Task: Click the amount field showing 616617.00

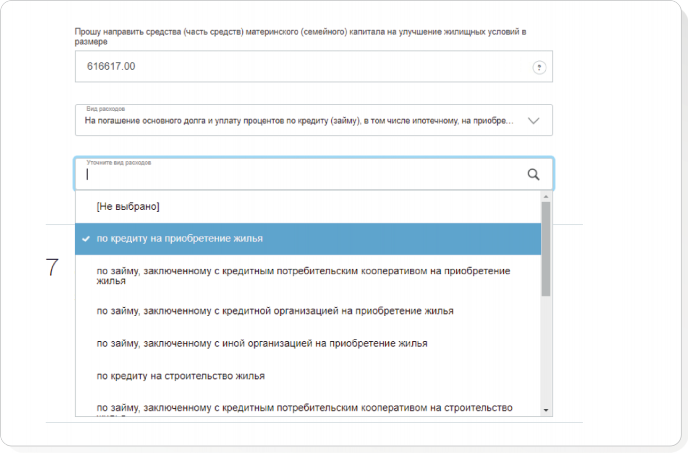Action: (313, 66)
